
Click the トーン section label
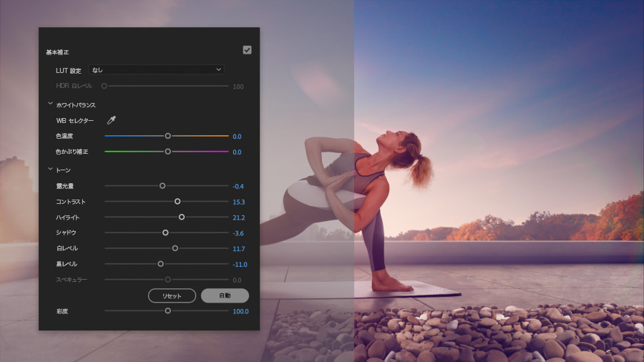coord(63,170)
